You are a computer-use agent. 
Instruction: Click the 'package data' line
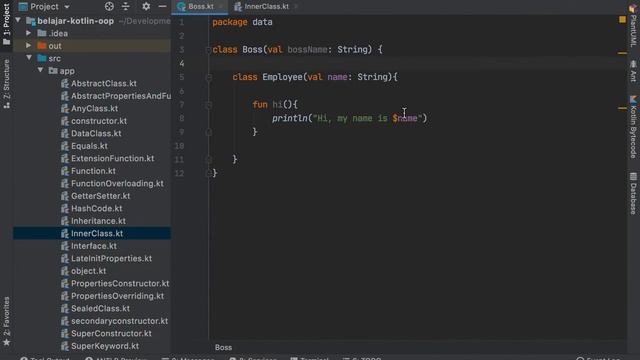point(242,22)
